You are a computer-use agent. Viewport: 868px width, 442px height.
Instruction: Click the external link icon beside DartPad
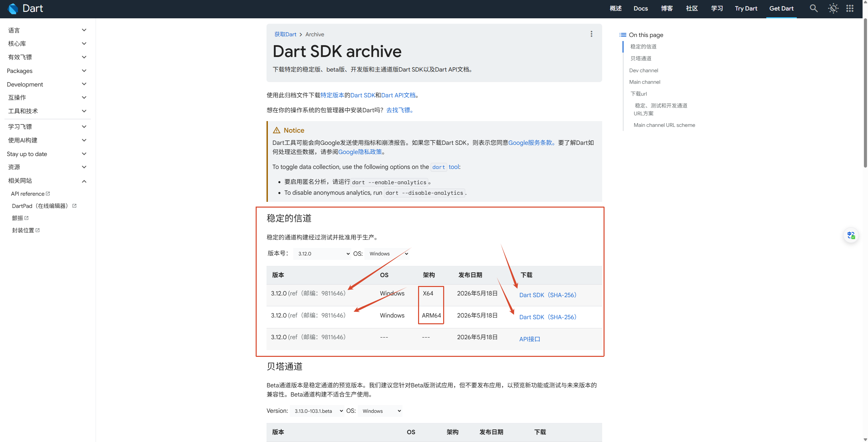(x=74, y=206)
